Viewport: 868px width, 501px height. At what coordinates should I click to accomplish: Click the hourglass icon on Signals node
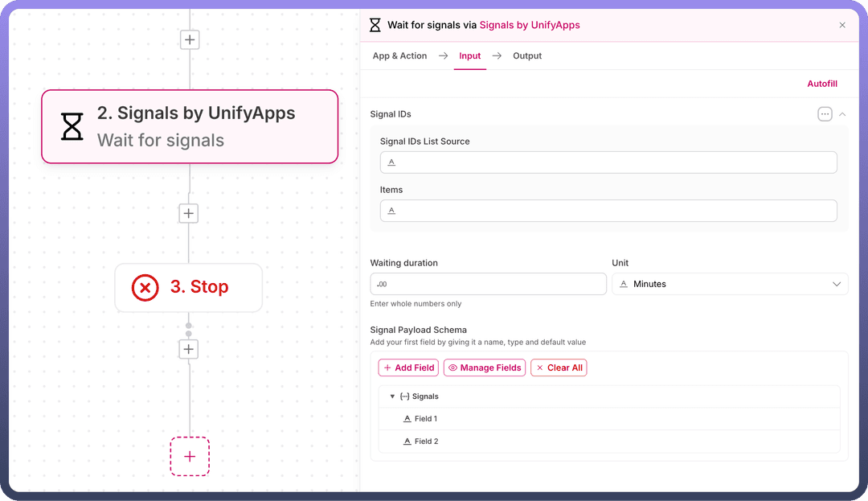72,126
